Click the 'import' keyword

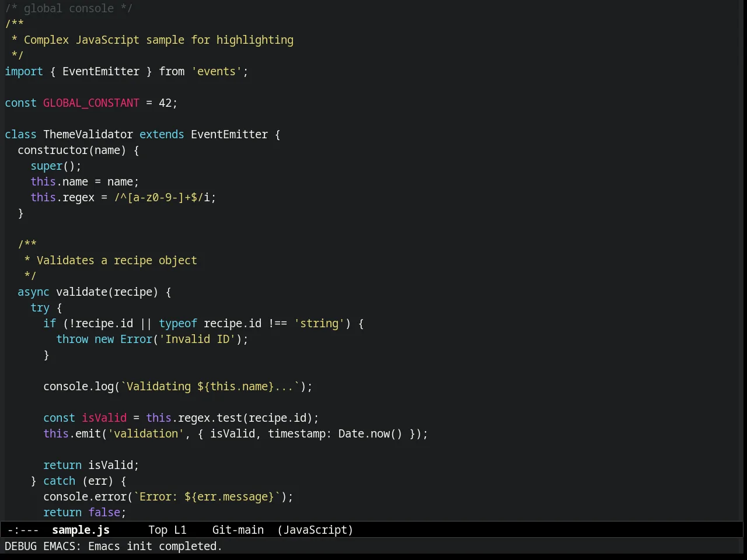[x=24, y=71]
